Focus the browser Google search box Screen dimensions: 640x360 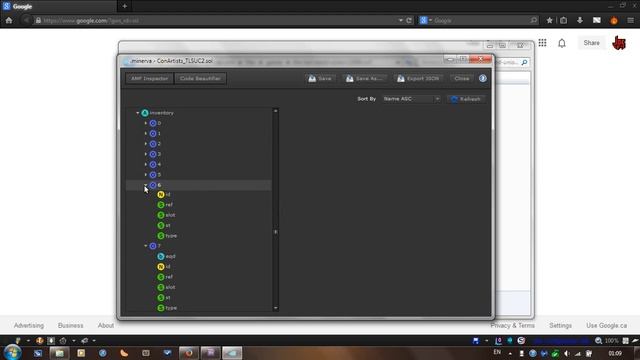tap(482, 20)
